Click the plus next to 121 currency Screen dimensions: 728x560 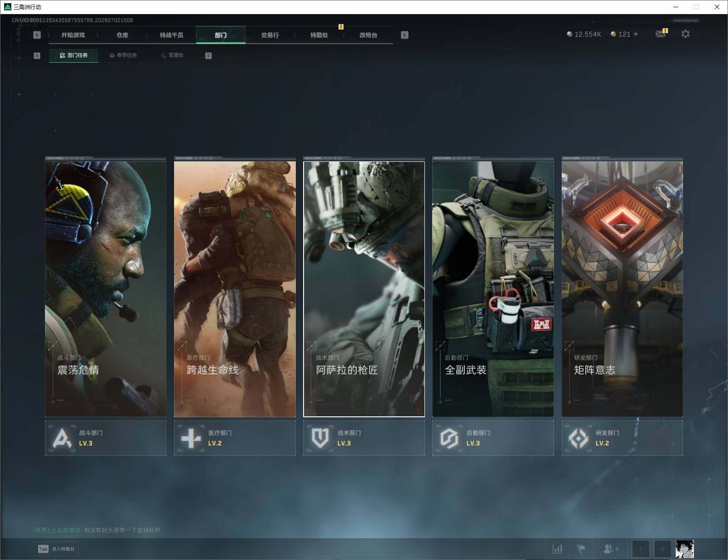[x=636, y=34]
